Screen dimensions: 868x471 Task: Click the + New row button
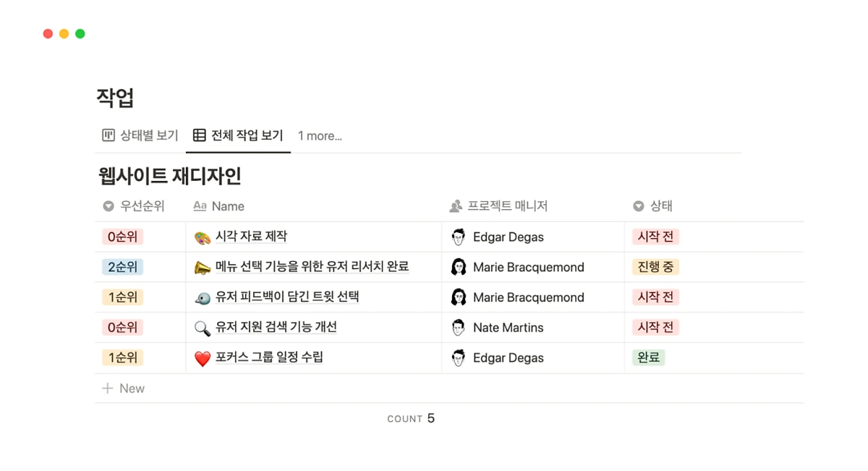[x=123, y=388]
